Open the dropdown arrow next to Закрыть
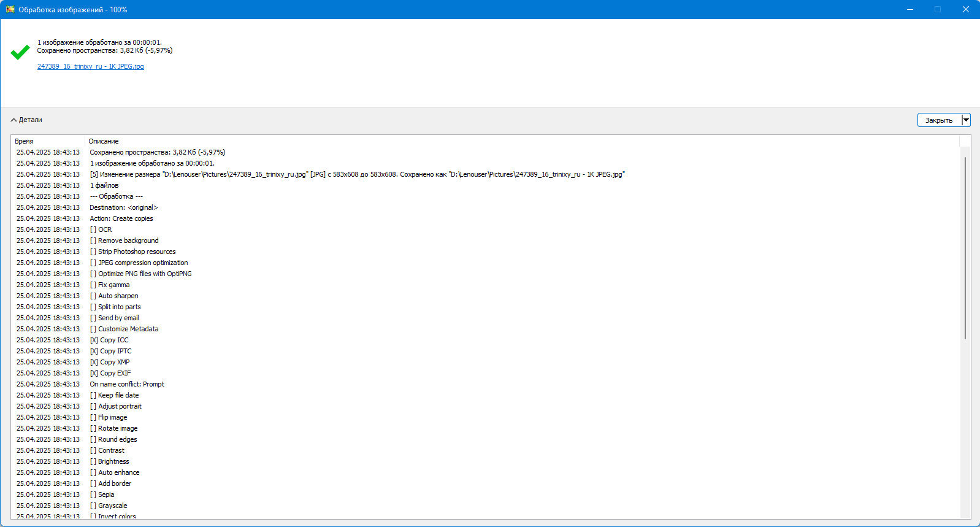Image resolution: width=980 pixels, height=527 pixels. (966, 120)
